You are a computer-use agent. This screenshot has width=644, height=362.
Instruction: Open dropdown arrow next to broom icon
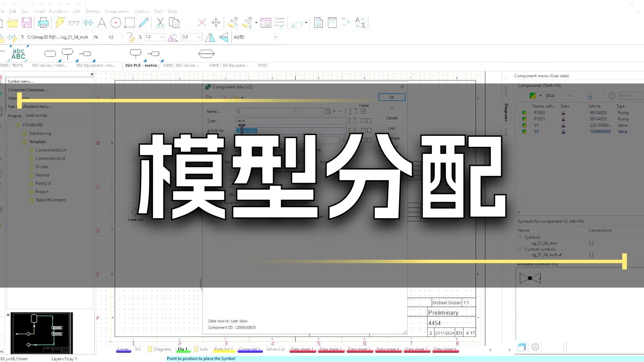coord(256,23)
